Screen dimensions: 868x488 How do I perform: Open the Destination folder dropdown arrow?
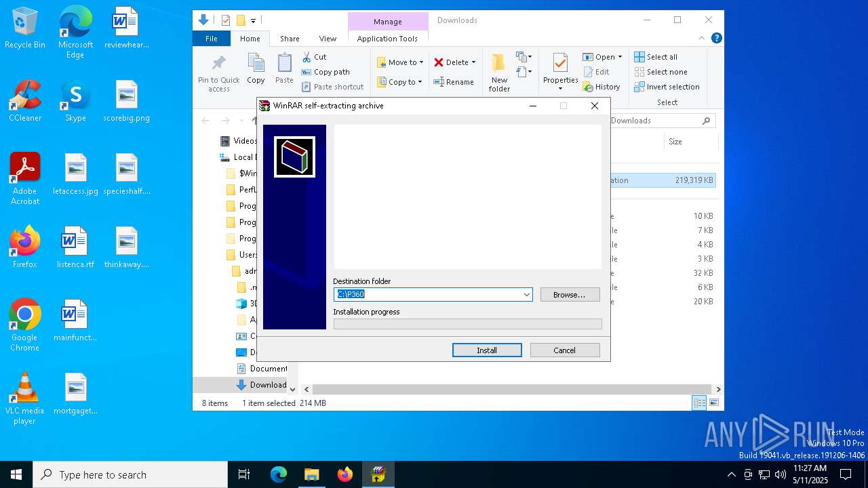pos(526,295)
